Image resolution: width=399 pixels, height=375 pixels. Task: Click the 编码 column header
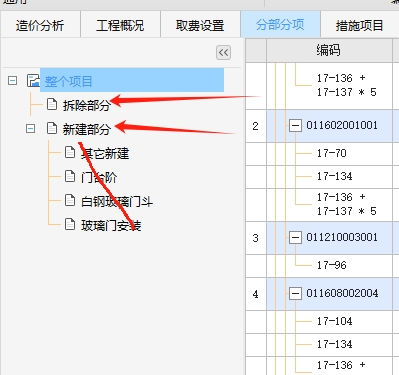pos(329,50)
